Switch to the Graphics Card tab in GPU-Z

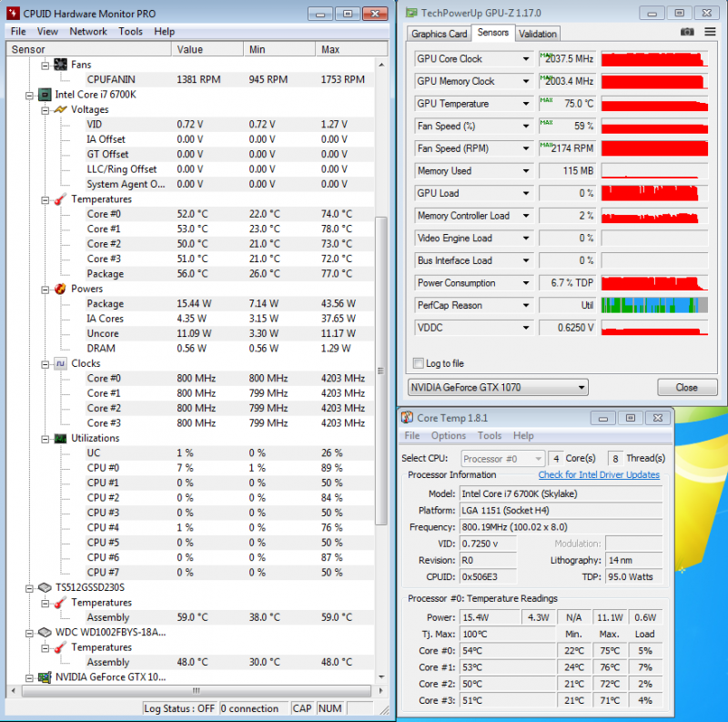pyautogui.click(x=439, y=34)
